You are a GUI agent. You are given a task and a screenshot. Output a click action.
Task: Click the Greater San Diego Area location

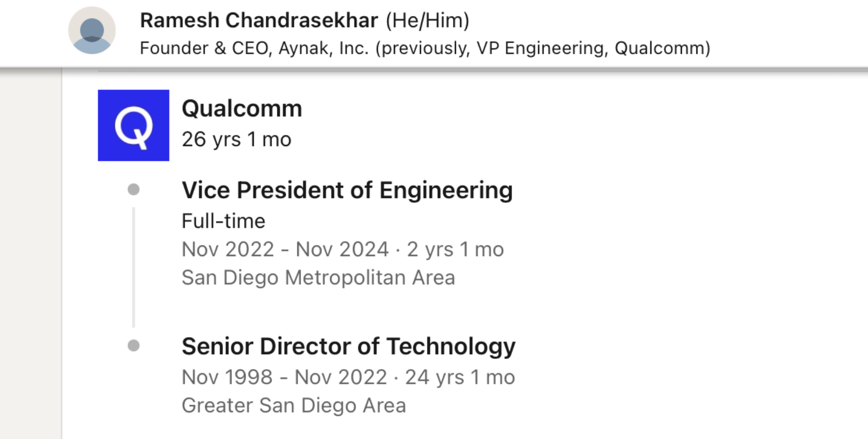[x=293, y=405]
